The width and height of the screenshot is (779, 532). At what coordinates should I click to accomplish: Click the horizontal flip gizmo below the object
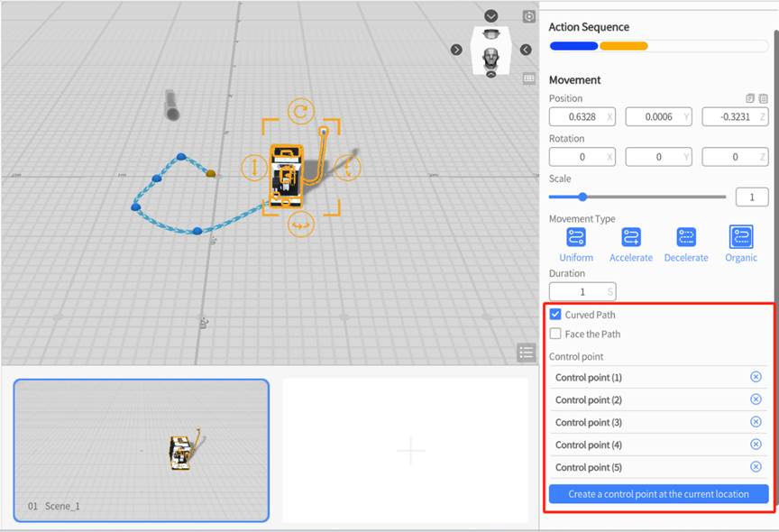click(x=300, y=225)
